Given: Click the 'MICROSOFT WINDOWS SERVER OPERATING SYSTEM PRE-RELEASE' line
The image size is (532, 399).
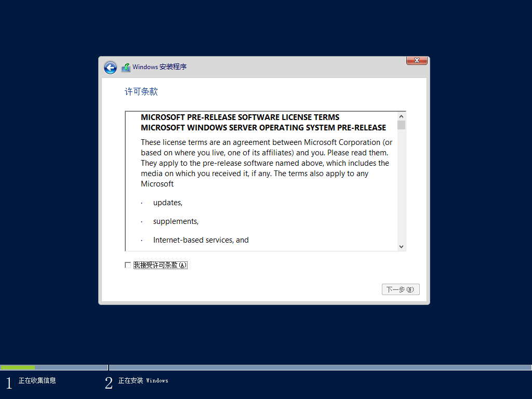Looking at the screenshot, I should click(x=263, y=128).
